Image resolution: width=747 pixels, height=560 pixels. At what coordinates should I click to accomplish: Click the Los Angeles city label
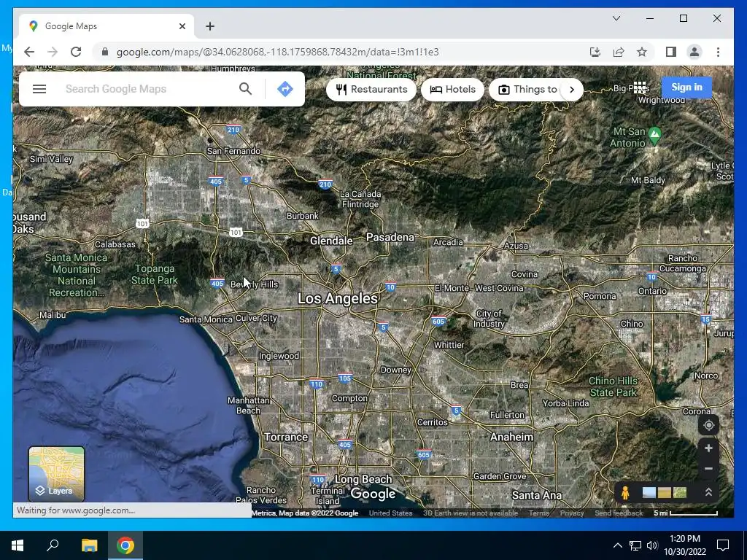[x=338, y=298]
